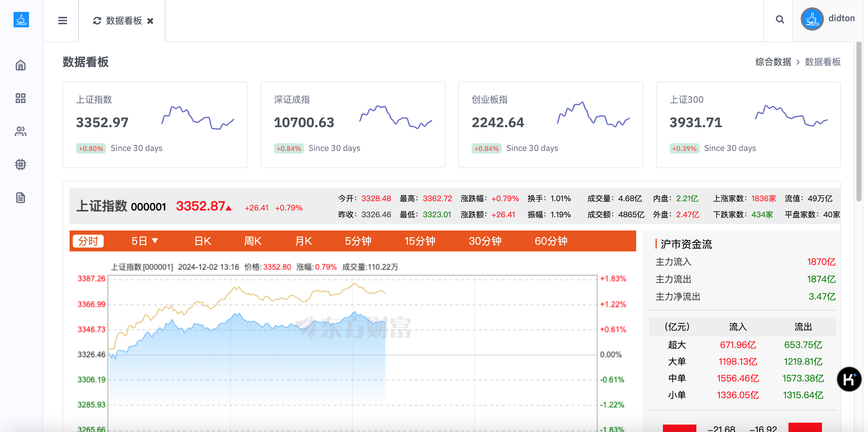Viewport: 868px width, 432px height.
Task: Open the search magnifier icon
Action: coord(780,20)
